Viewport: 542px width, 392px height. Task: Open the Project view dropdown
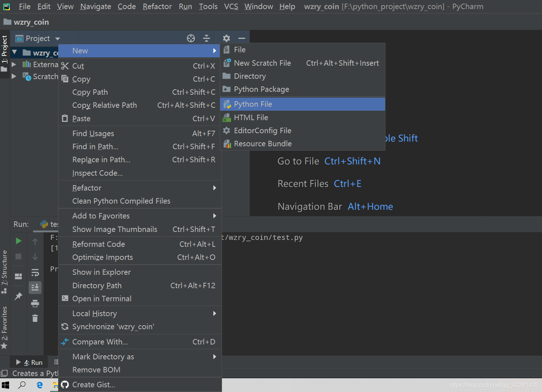click(x=57, y=38)
